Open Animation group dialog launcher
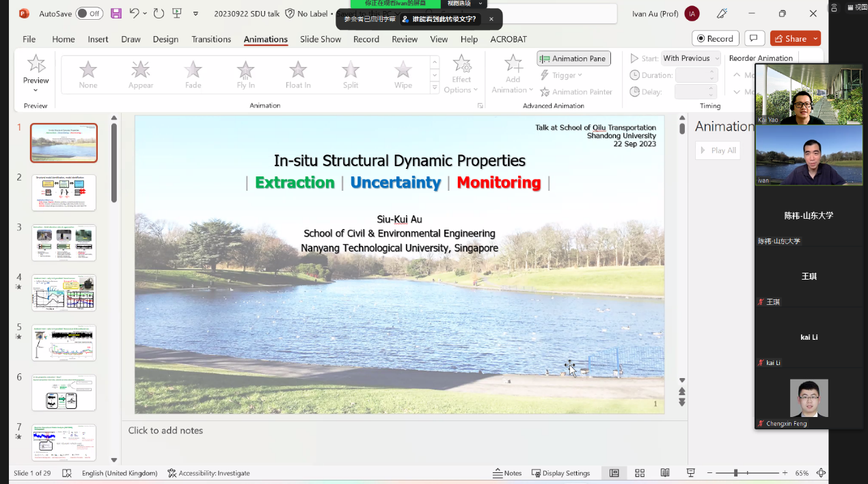 click(x=480, y=106)
